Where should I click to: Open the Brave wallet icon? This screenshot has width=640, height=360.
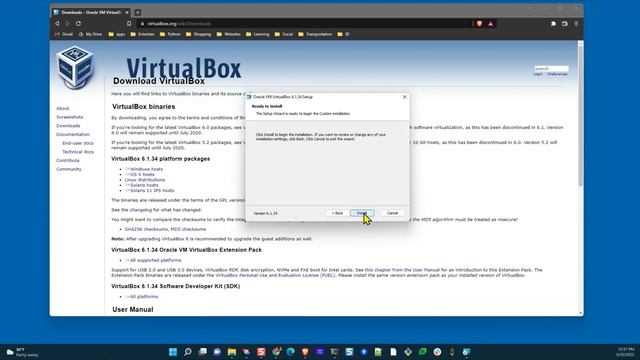pyautogui.click(x=564, y=24)
